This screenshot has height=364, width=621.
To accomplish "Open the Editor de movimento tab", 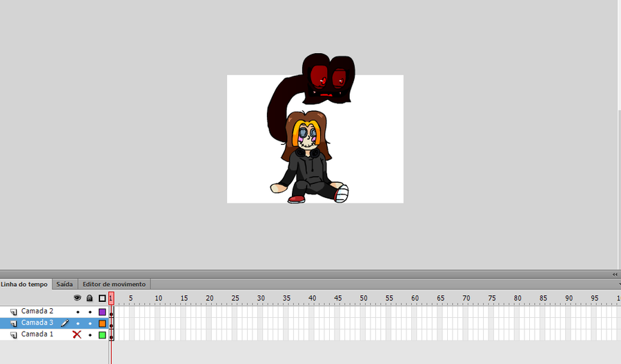I will [114, 284].
